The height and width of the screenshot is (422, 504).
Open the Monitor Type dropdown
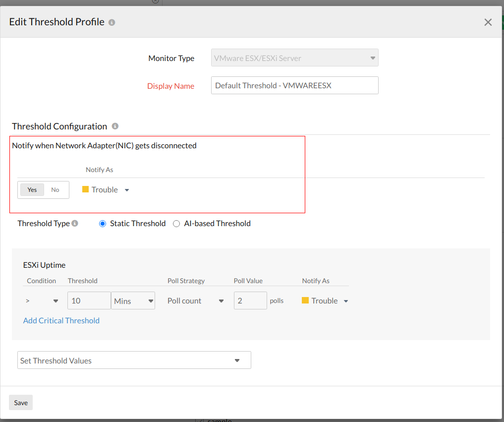pos(294,58)
